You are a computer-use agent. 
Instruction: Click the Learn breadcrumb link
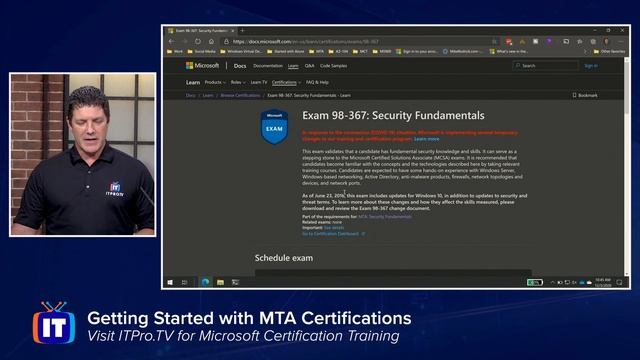click(x=208, y=96)
